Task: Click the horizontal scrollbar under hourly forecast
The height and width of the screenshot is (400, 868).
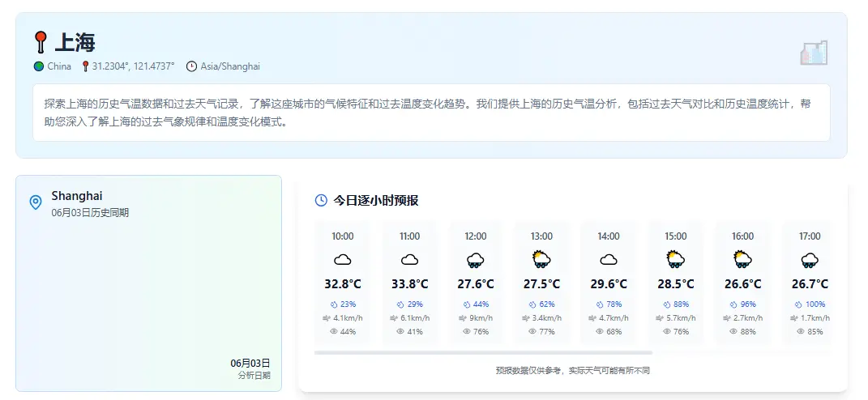Action: click(x=483, y=352)
